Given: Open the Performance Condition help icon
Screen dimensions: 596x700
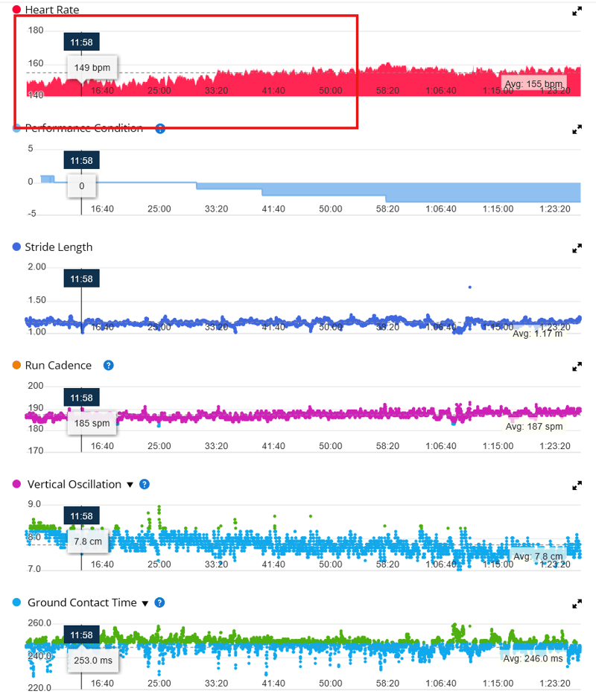Looking at the screenshot, I should pyautogui.click(x=159, y=128).
